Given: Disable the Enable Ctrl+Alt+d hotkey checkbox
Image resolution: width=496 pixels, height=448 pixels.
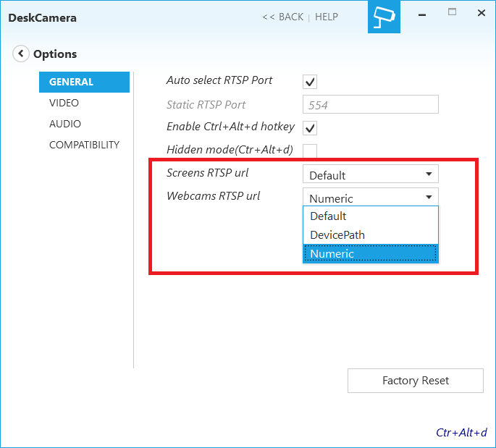Looking at the screenshot, I should click(310, 128).
